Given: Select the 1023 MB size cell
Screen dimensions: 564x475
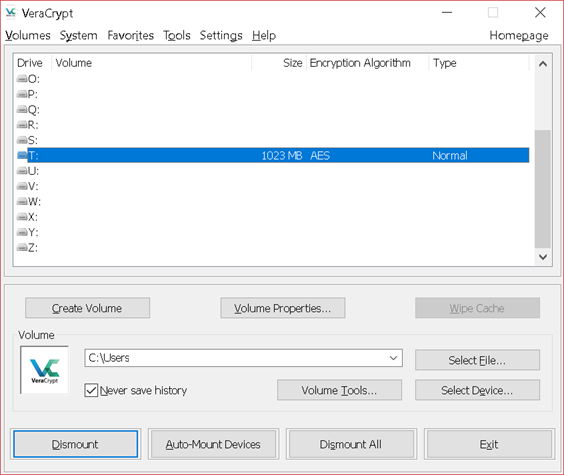Looking at the screenshot, I should [x=282, y=156].
